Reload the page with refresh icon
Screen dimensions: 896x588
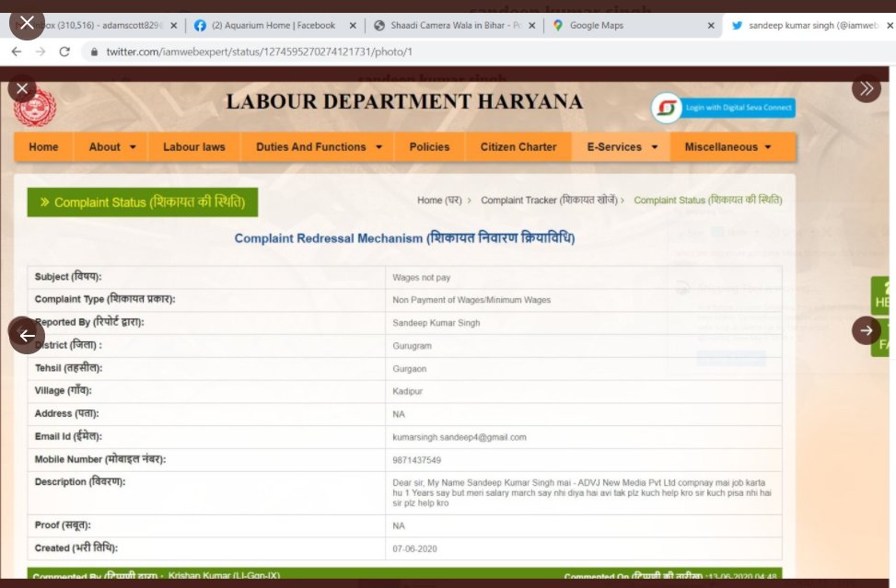[x=64, y=52]
